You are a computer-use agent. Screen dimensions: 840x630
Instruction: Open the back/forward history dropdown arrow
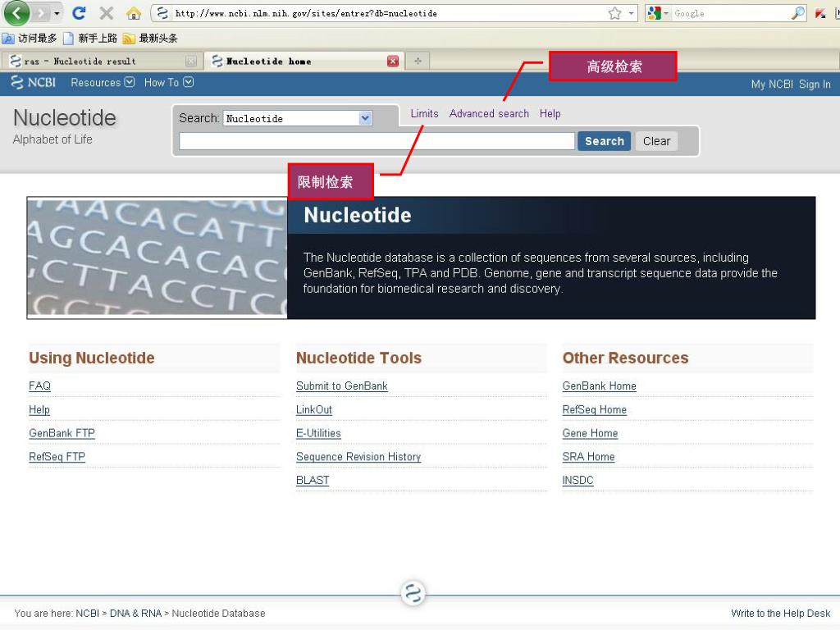pyautogui.click(x=57, y=13)
